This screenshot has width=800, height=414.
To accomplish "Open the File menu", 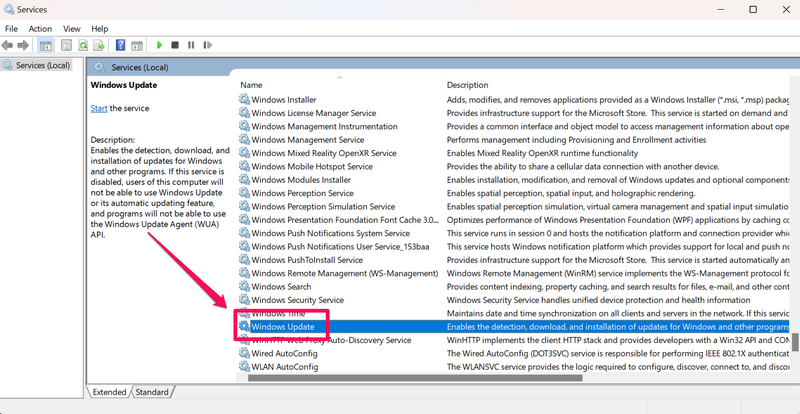I will tap(11, 29).
